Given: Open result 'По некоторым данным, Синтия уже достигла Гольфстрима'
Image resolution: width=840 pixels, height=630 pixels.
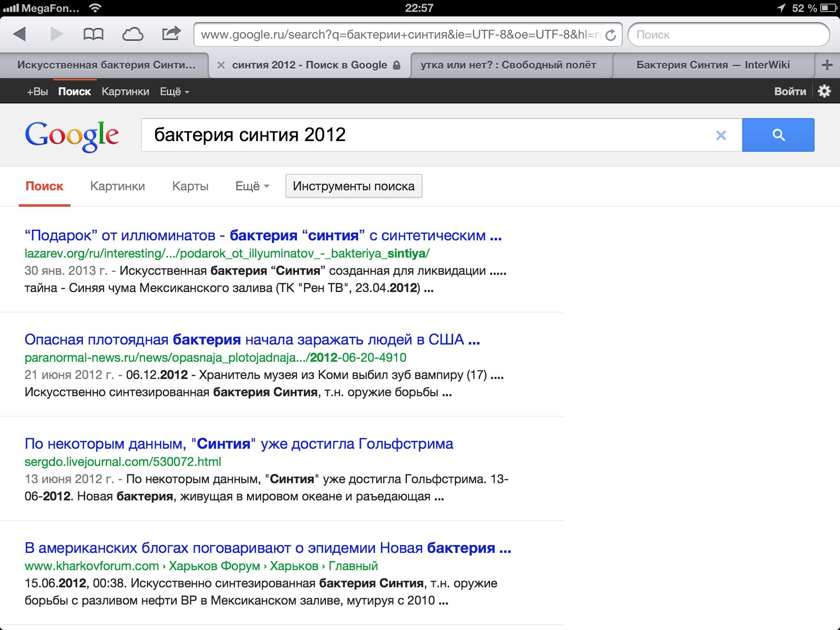Looking at the screenshot, I should (239, 444).
